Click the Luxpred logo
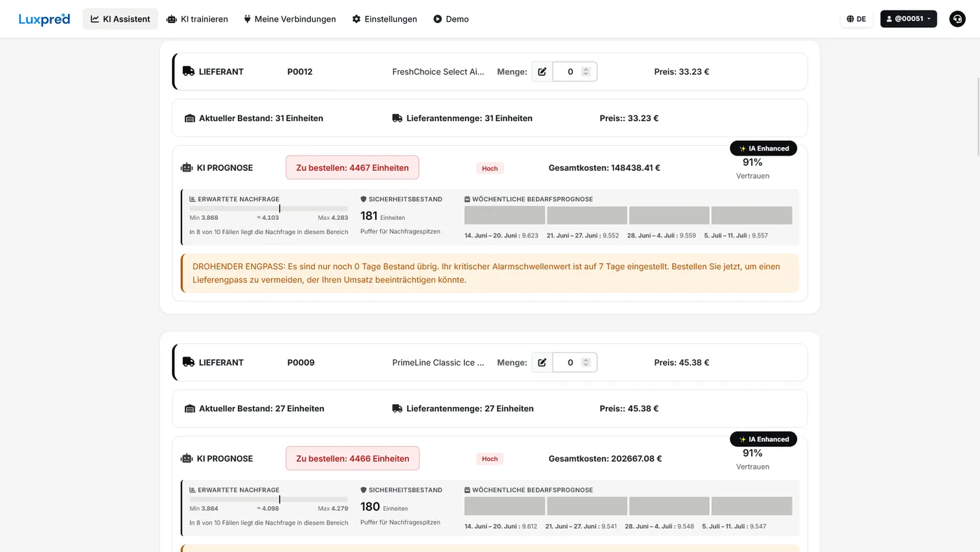Viewport: 980px width, 552px height. coord(44,19)
